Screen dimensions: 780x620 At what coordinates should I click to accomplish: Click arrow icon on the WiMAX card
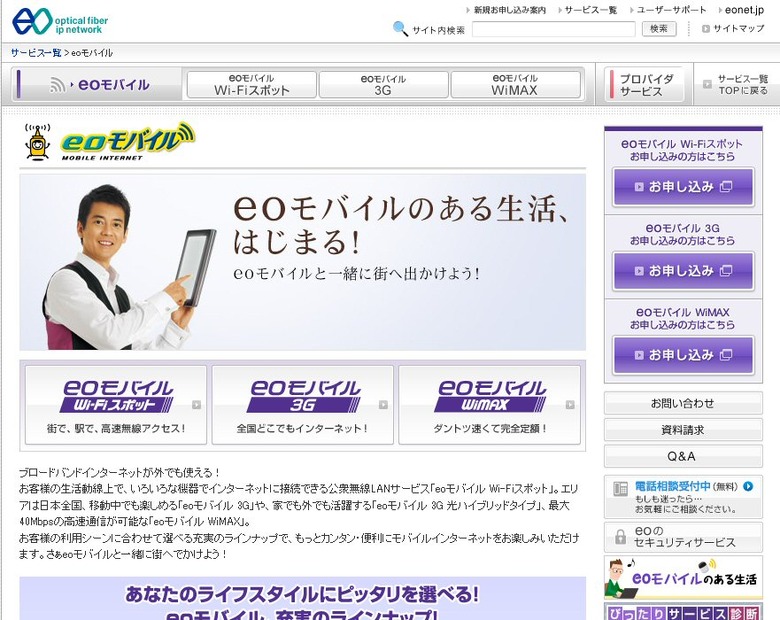tap(570, 405)
